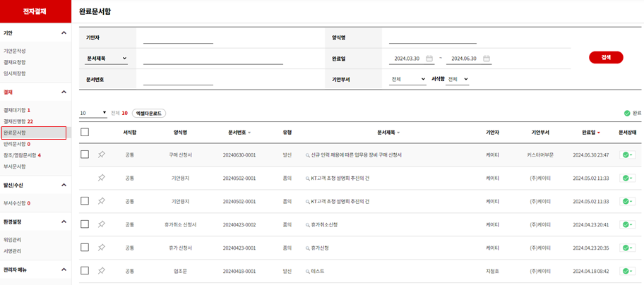Collapse the 환경설정 sidebar section

click(64, 222)
